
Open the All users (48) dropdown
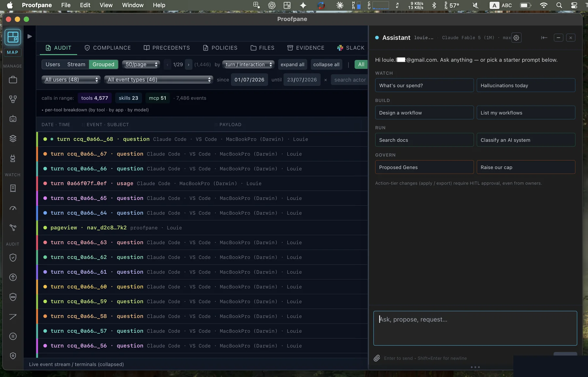[71, 79]
